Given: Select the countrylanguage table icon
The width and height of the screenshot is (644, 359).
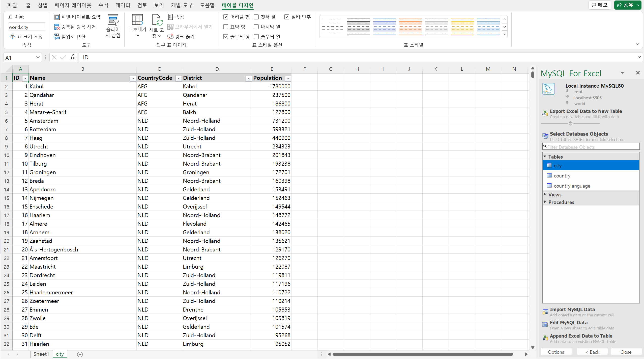Looking at the screenshot, I should (549, 186).
